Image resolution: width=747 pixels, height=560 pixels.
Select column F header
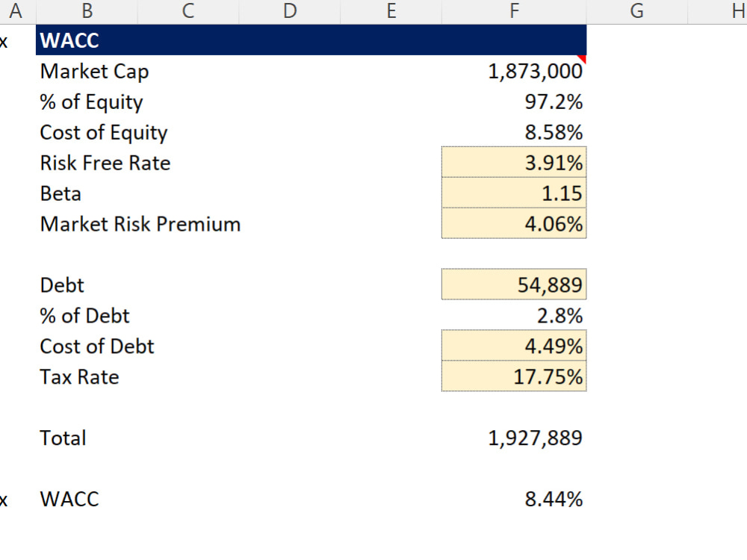coord(514,11)
